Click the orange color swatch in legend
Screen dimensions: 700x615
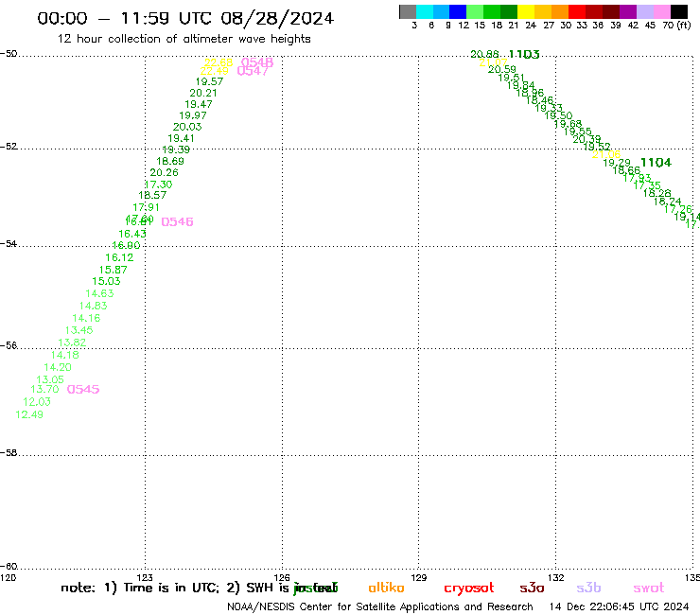tap(560, 11)
